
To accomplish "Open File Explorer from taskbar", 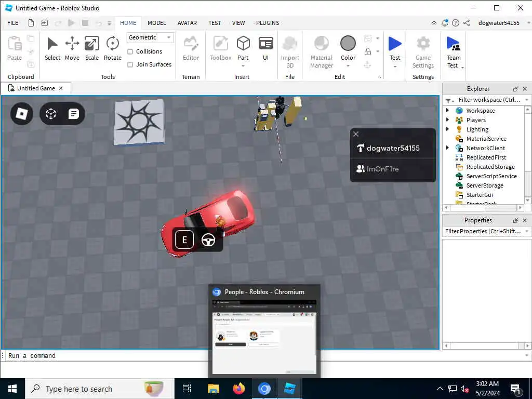I will click(214, 389).
